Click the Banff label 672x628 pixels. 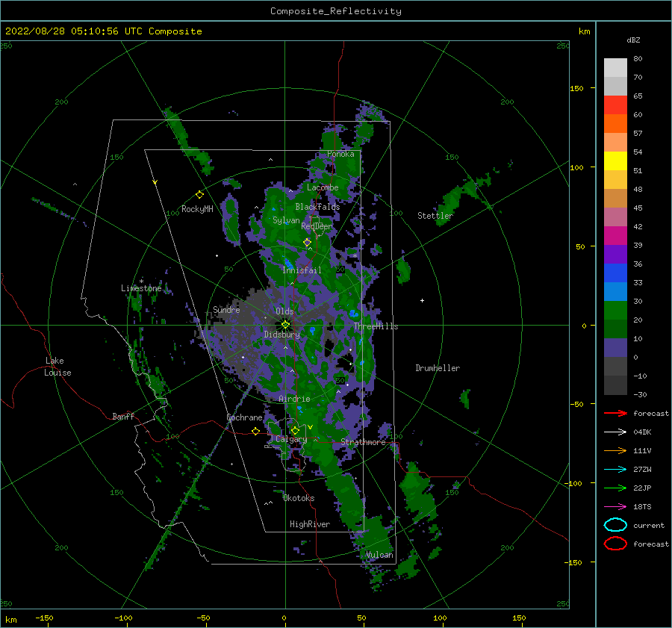point(123,416)
